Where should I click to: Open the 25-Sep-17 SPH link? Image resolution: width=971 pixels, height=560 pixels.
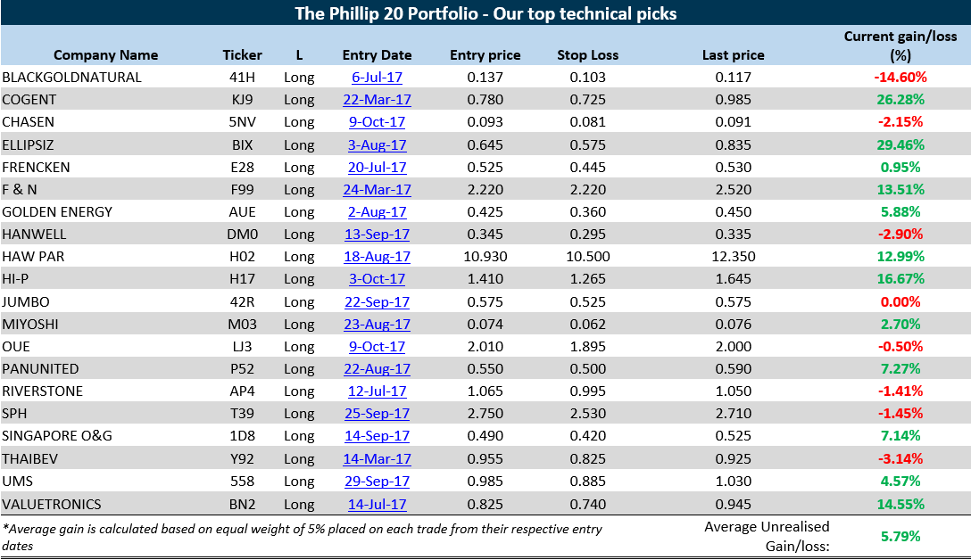pos(377,414)
